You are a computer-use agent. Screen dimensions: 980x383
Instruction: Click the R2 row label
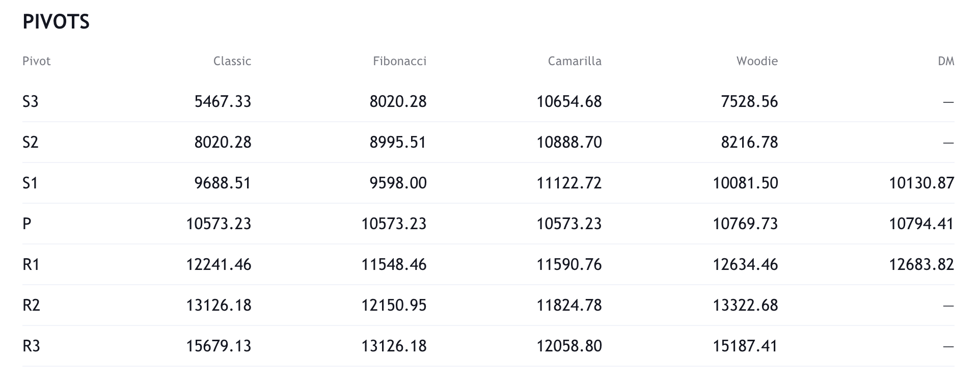[31, 305]
